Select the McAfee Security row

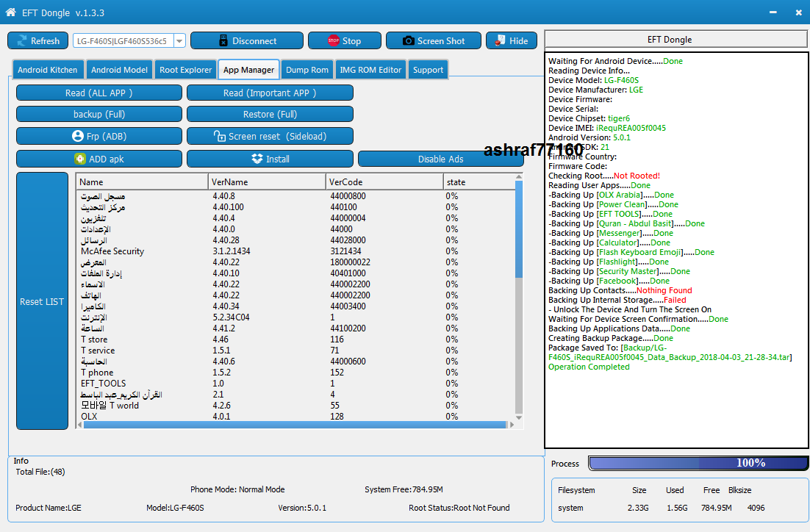295,251
